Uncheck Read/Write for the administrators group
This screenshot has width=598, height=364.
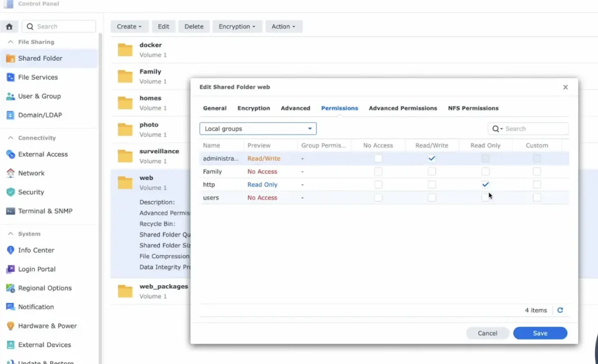coord(432,159)
